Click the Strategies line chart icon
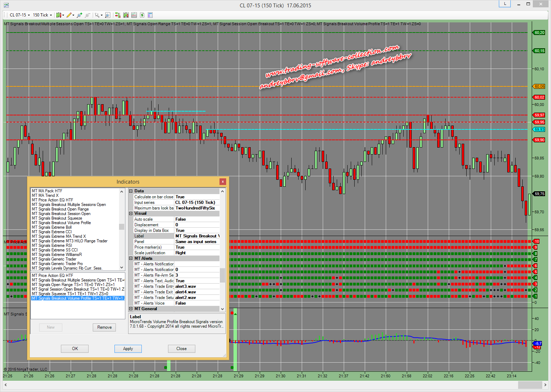 [134, 15]
